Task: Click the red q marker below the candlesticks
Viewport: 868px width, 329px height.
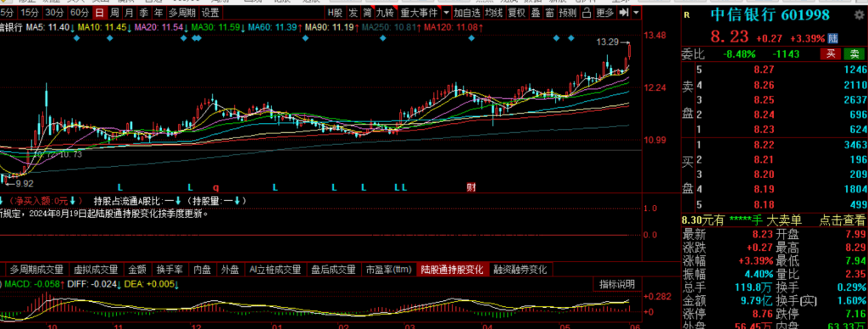Action: (x=216, y=187)
